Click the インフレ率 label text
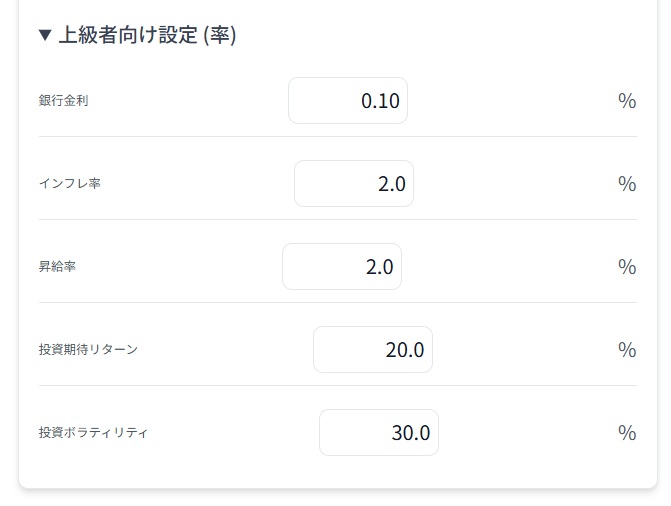 pos(70,184)
